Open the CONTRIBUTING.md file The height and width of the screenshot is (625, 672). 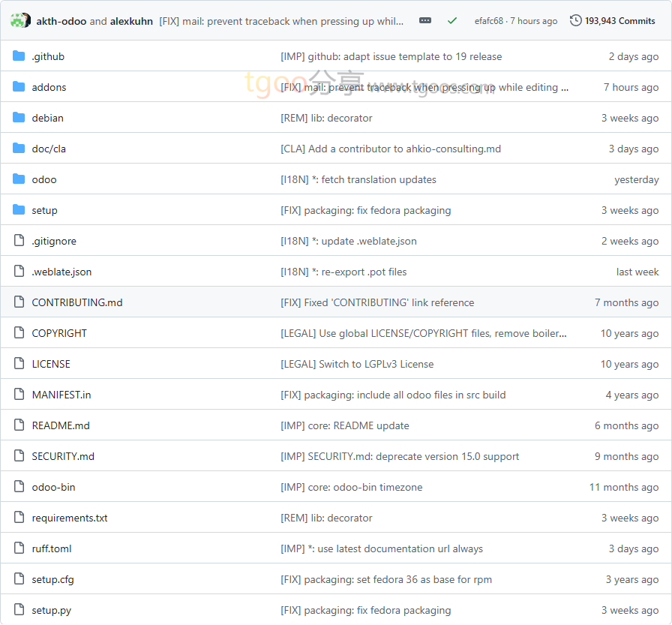76,302
